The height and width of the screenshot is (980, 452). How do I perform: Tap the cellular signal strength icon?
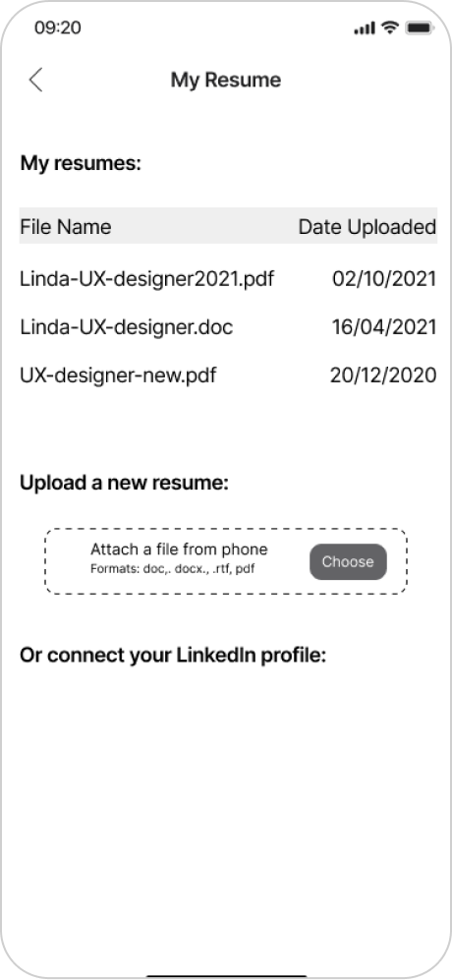(365, 29)
